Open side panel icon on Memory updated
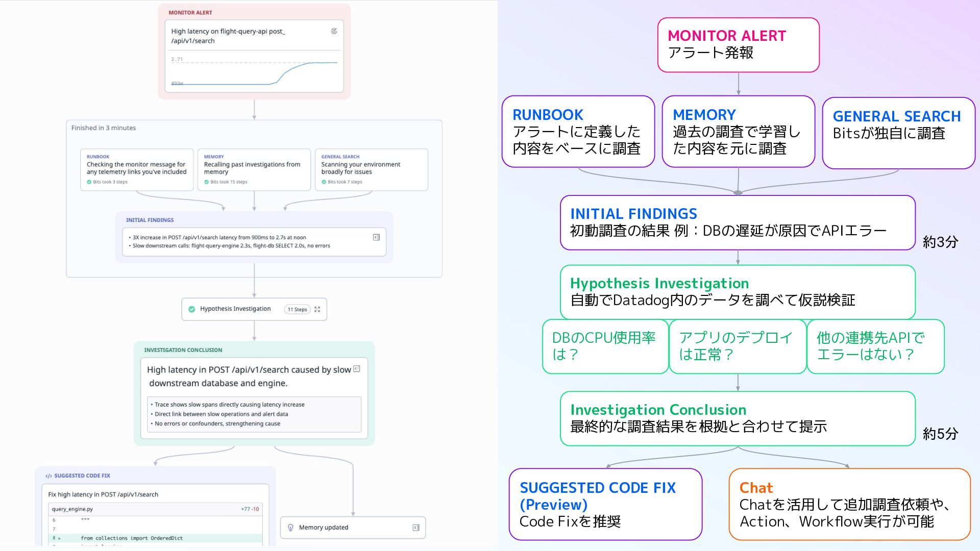Viewport: 980px width, 551px height. tap(415, 528)
